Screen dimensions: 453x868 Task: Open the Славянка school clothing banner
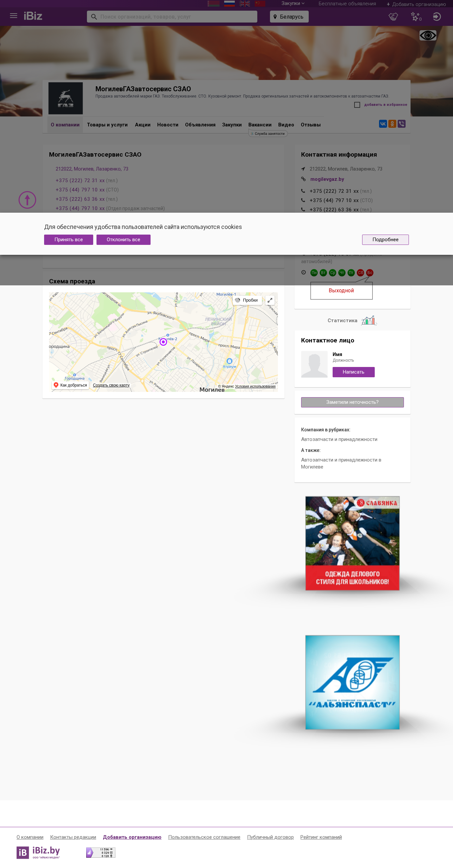(x=352, y=543)
